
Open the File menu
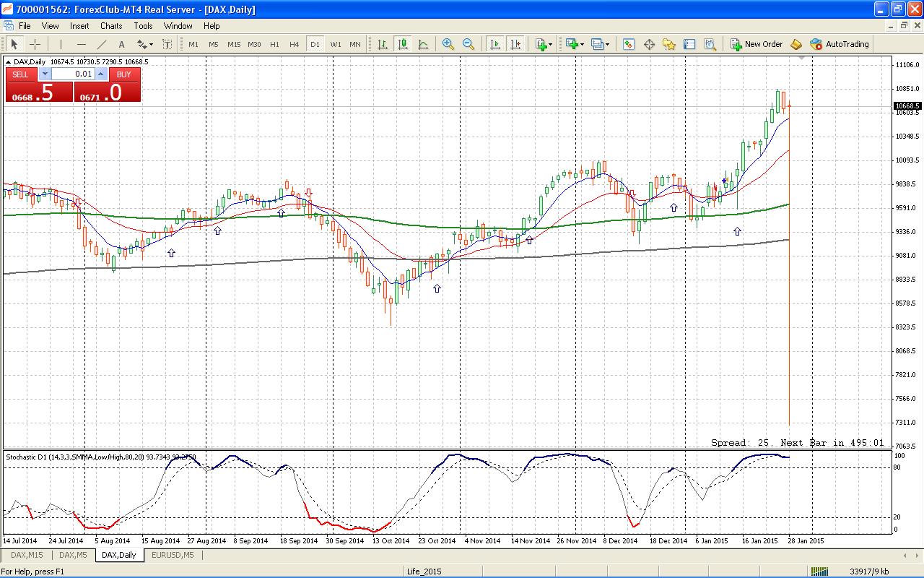[25, 25]
